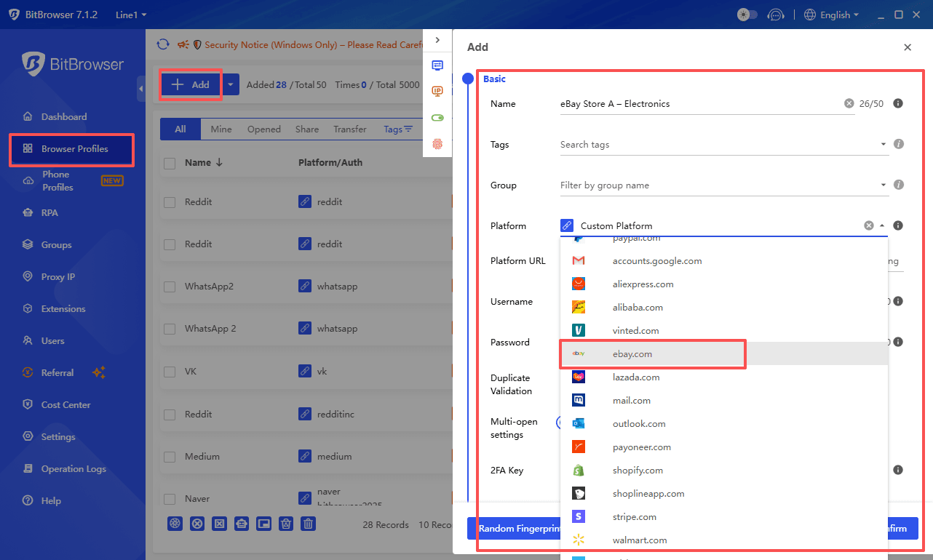This screenshot has width=933, height=560.
Task: Open the English language dropdown
Action: 831,15
